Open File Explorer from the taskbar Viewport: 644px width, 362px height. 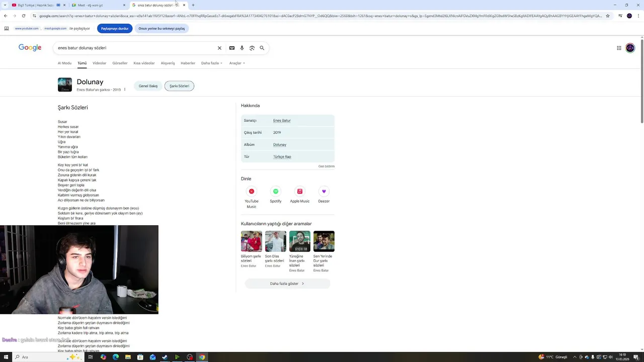[128, 357]
